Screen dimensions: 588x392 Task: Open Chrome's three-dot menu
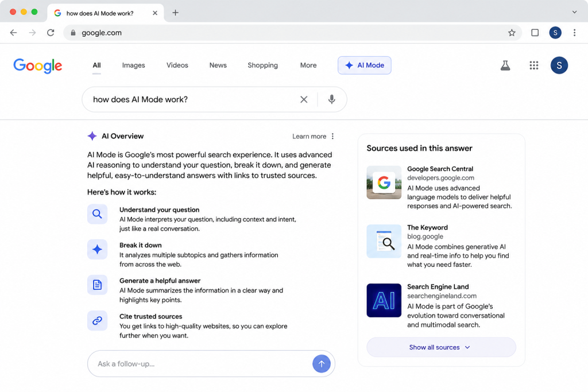coord(574,33)
